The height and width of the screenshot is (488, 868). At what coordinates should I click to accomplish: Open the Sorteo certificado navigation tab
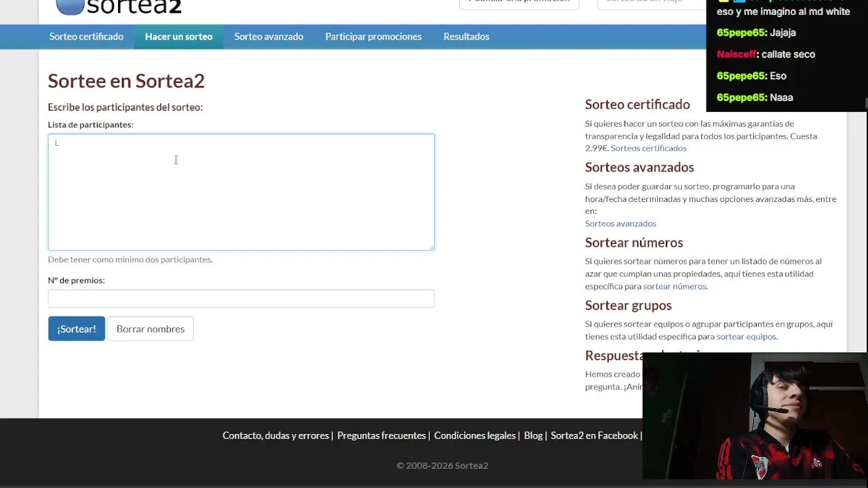[x=86, y=37]
